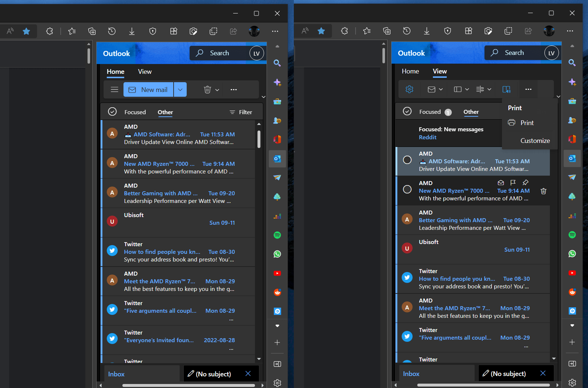Open browser Extensions in the left window toolbar
Viewport: 588px width, 388px height.
pos(50,31)
